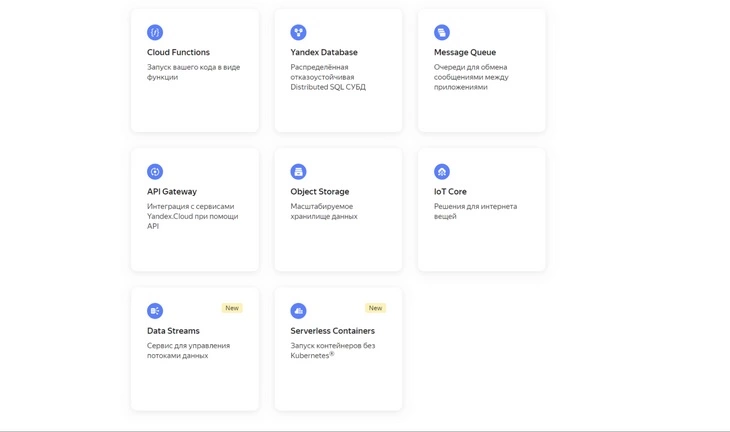Click the IoT Core icon
The height and width of the screenshot is (432, 730).
point(442,171)
